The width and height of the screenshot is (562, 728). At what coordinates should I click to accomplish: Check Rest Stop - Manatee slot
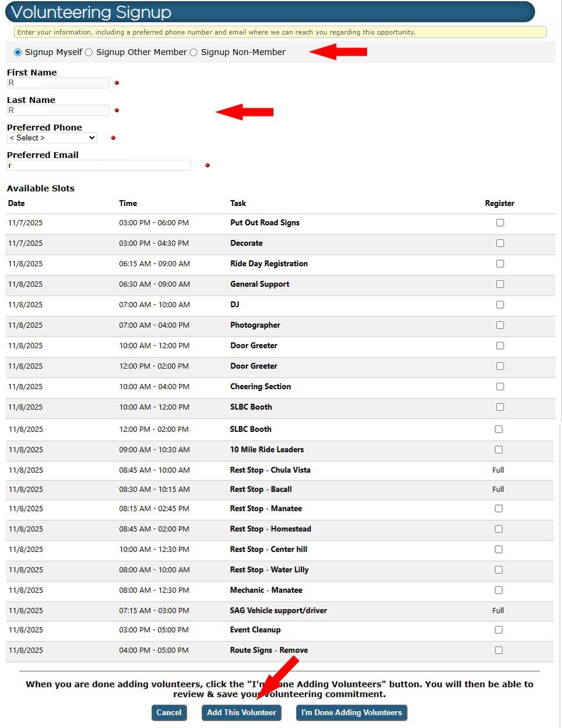499,509
